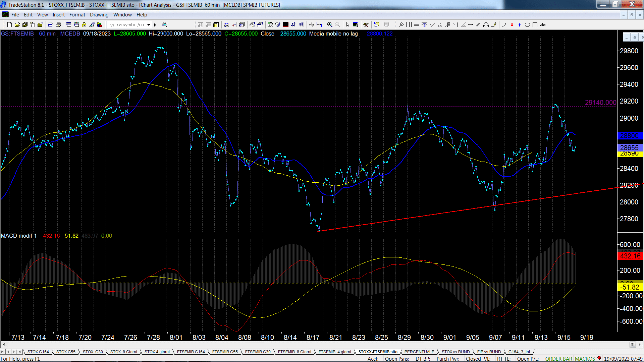Click the print (printer) icon
Viewport: 644px width, 362px height.
pos(58,25)
